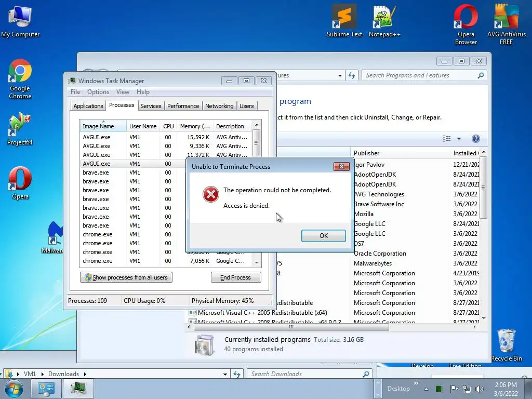Open the Recycle Bin icon
The height and width of the screenshot is (399, 532).
[x=507, y=345]
